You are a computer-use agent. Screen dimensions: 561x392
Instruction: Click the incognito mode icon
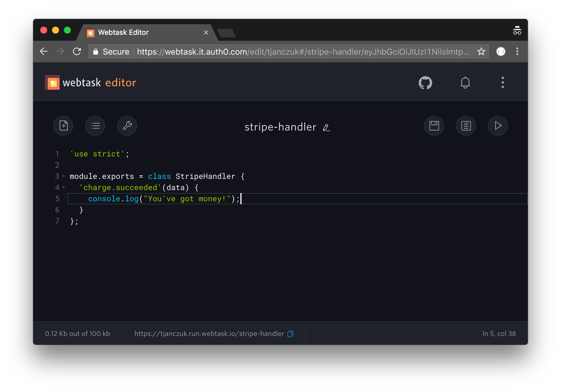517,31
